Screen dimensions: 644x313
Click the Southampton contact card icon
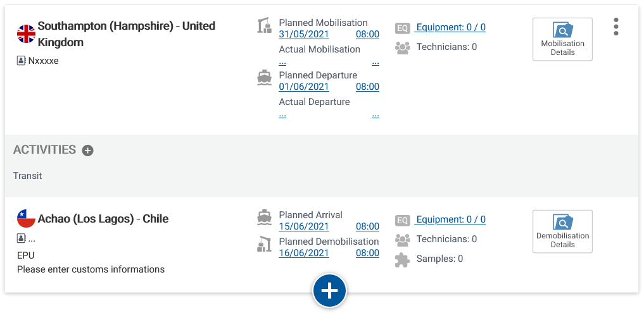coord(21,61)
